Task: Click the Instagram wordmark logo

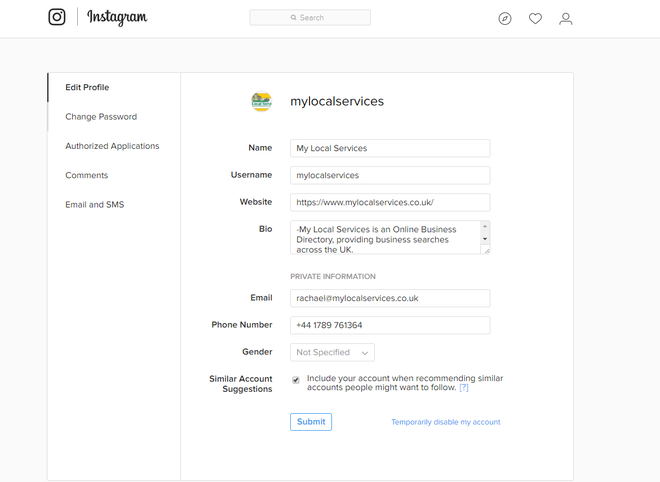Action: click(x=117, y=17)
